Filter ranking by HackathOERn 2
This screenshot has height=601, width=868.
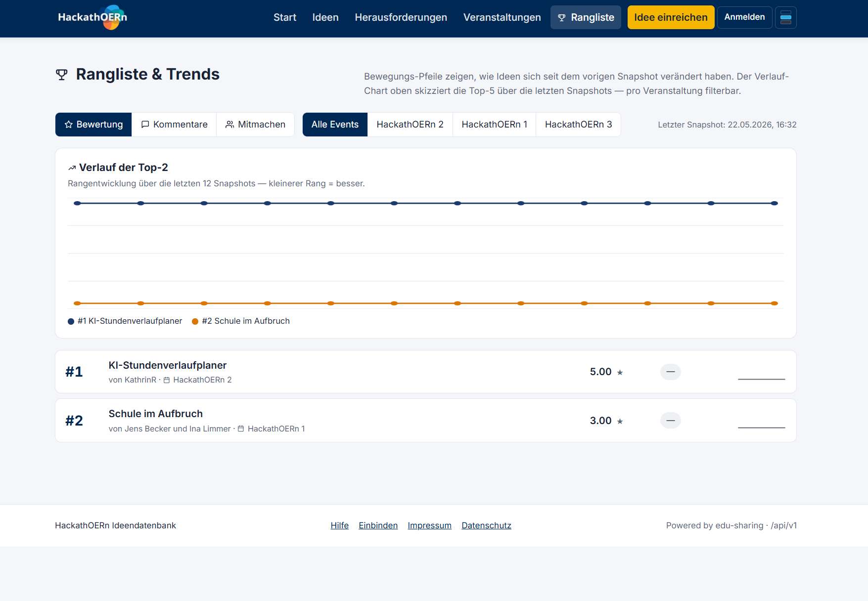(x=410, y=125)
